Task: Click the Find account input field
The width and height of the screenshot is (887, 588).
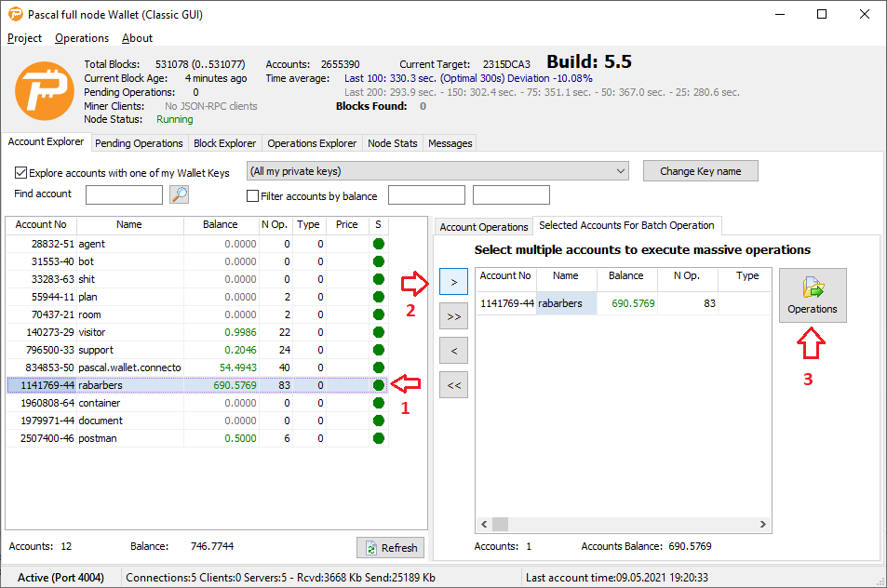Action: point(124,195)
